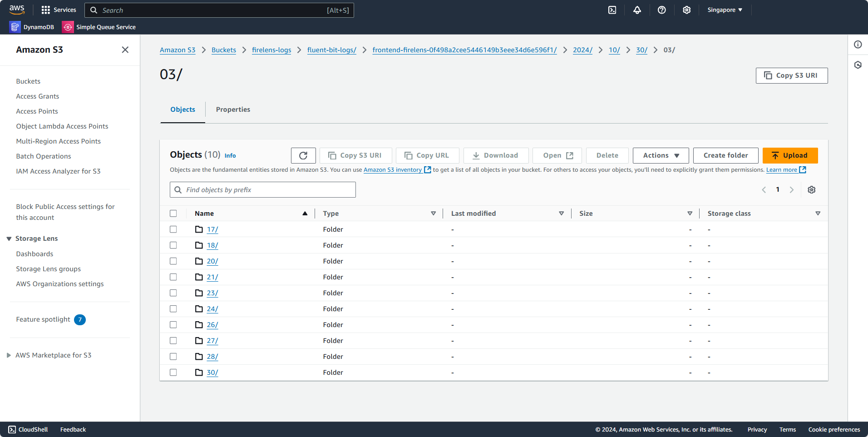Open table preferences gear icon
The image size is (868, 437).
[812, 190]
